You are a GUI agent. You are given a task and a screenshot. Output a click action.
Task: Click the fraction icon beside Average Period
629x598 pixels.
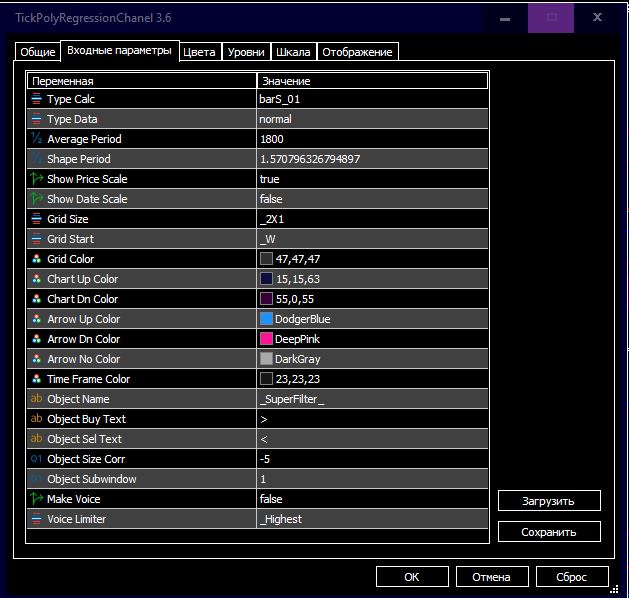click(x=37, y=139)
